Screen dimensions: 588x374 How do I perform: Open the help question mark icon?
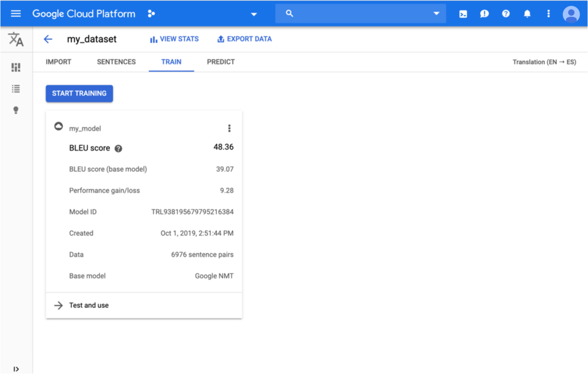(506, 14)
